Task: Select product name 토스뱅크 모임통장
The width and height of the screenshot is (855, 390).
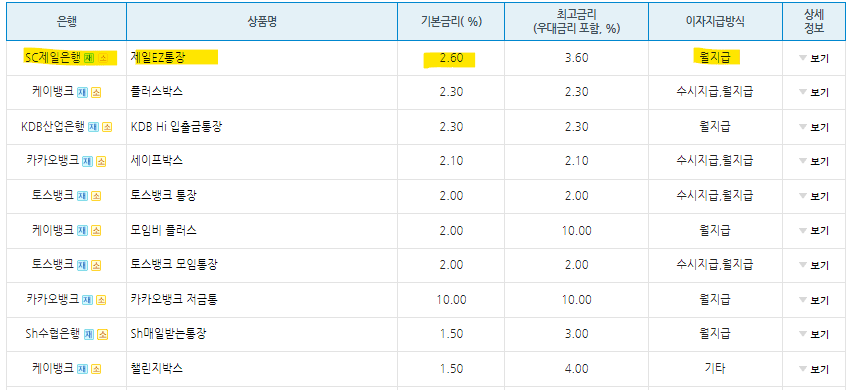Action: point(174,265)
